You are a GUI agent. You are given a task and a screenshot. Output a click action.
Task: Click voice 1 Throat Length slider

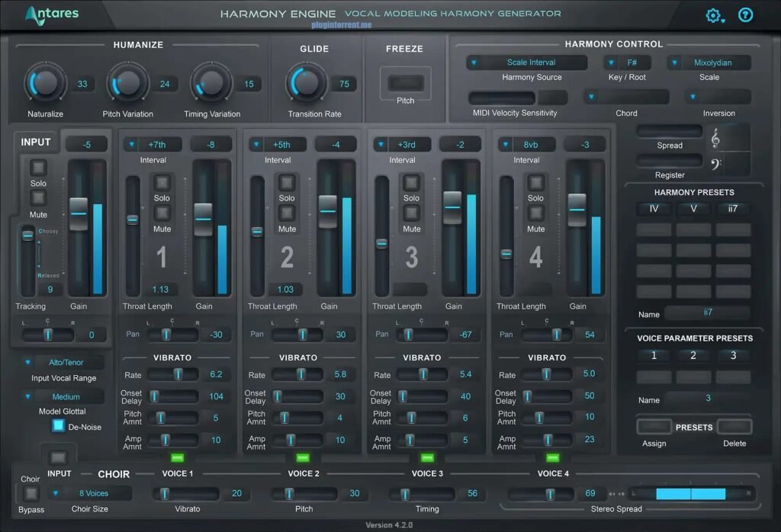pyautogui.click(x=133, y=236)
